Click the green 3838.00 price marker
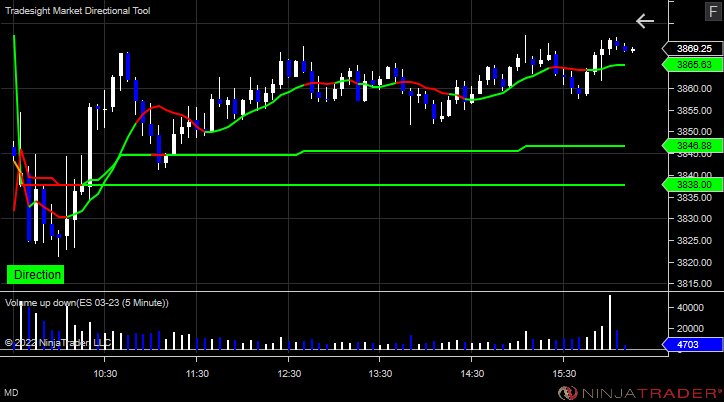 pos(694,185)
